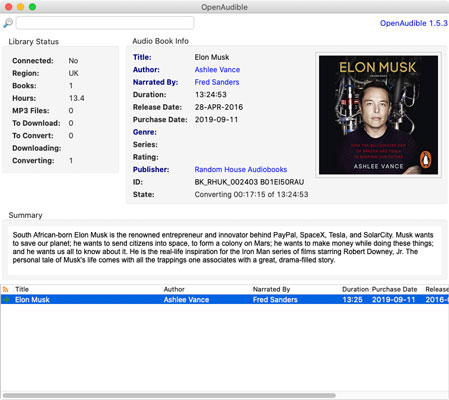Click the duration value 13:24:53
Image resolution: width=449 pixels, height=400 pixels.
point(211,95)
